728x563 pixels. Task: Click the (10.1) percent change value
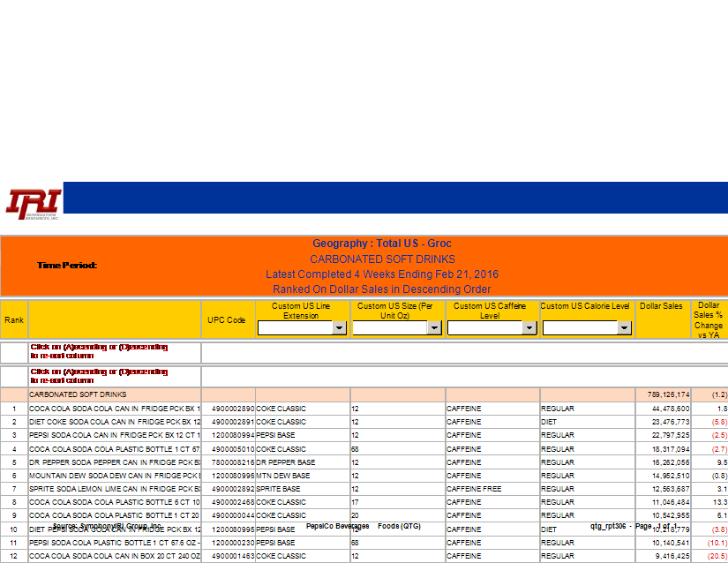[x=717, y=543]
